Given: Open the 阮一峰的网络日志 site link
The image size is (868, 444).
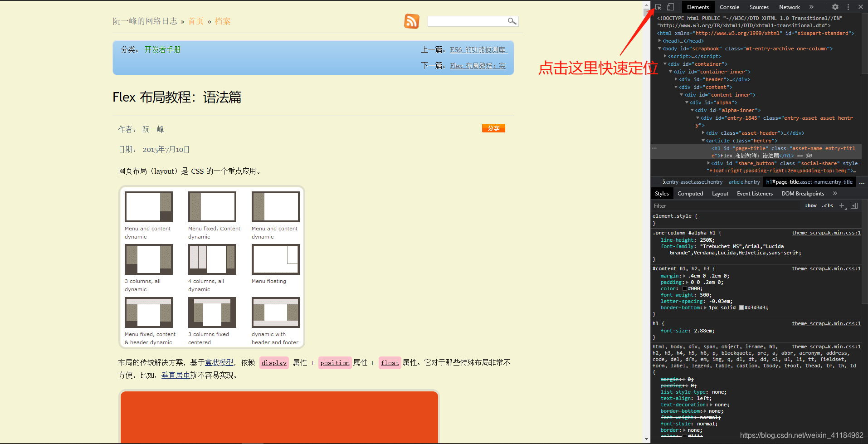Looking at the screenshot, I should coord(145,21).
